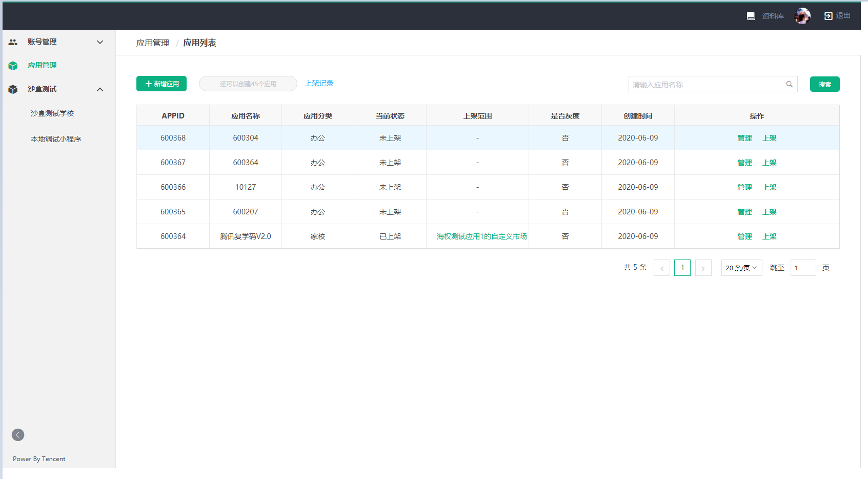Click 管理 for app 600365
The height and width of the screenshot is (479, 868).
point(745,212)
